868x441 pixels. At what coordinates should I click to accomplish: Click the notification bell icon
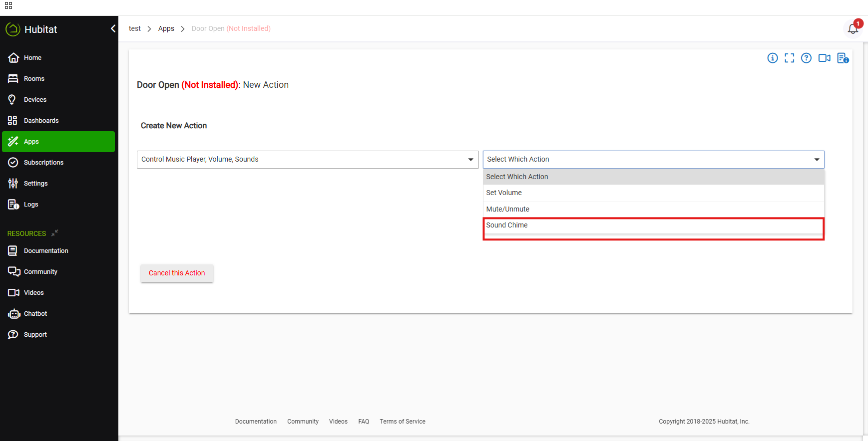[x=853, y=29]
